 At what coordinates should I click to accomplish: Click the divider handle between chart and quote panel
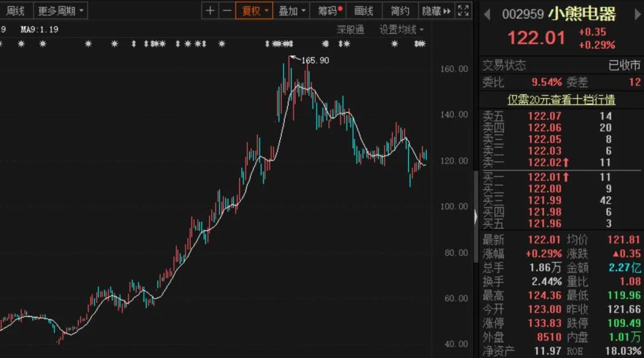475,216
